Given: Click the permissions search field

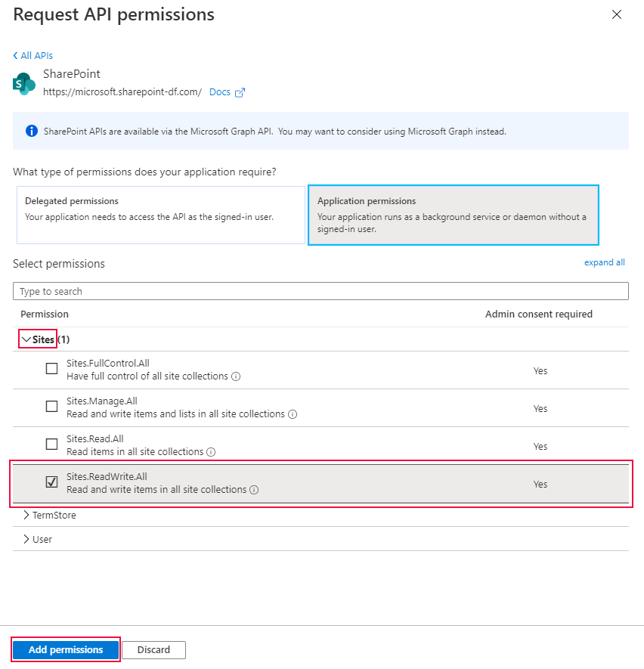Looking at the screenshot, I should pos(320,291).
